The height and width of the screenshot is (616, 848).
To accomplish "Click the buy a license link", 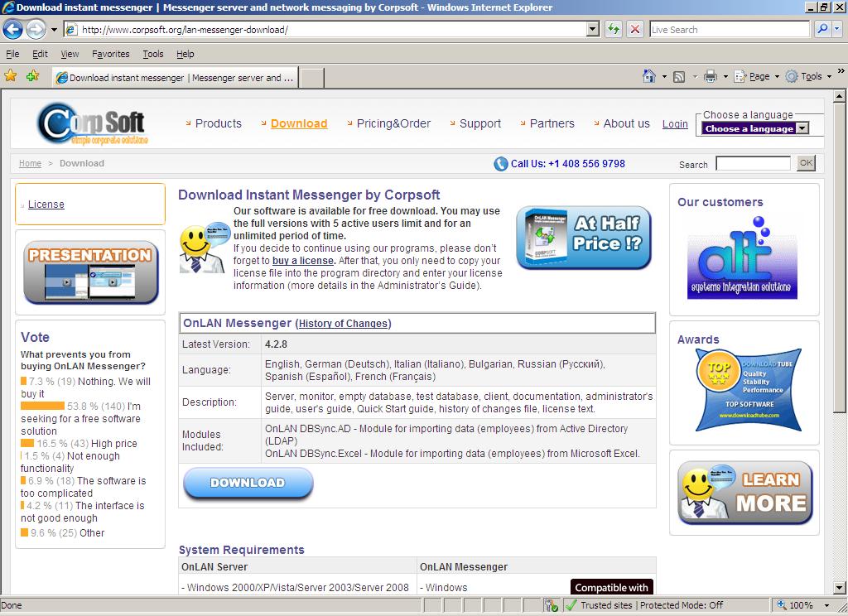I will [302, 261].
